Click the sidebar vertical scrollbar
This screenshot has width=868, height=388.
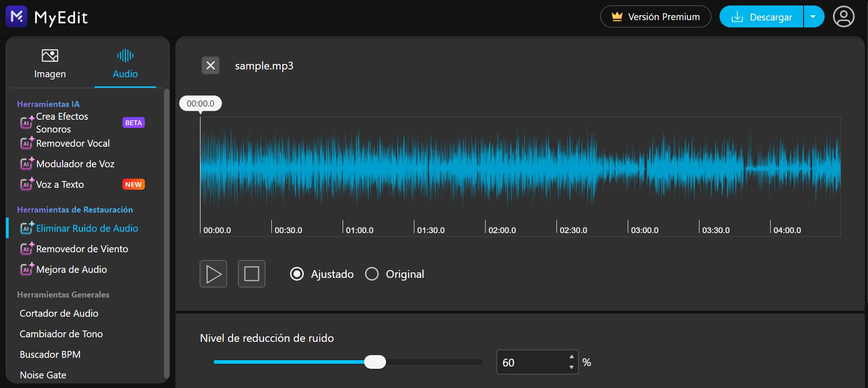(166, 233)
